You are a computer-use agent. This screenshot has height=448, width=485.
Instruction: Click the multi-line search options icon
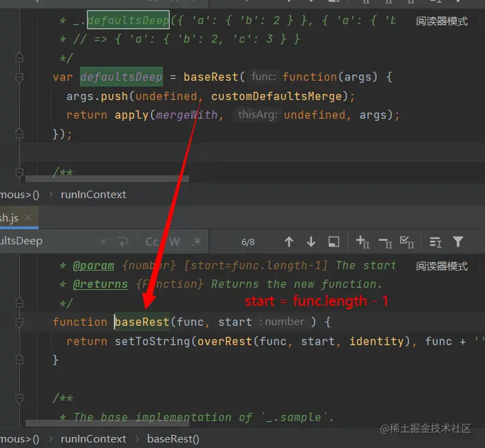[435, 242]
